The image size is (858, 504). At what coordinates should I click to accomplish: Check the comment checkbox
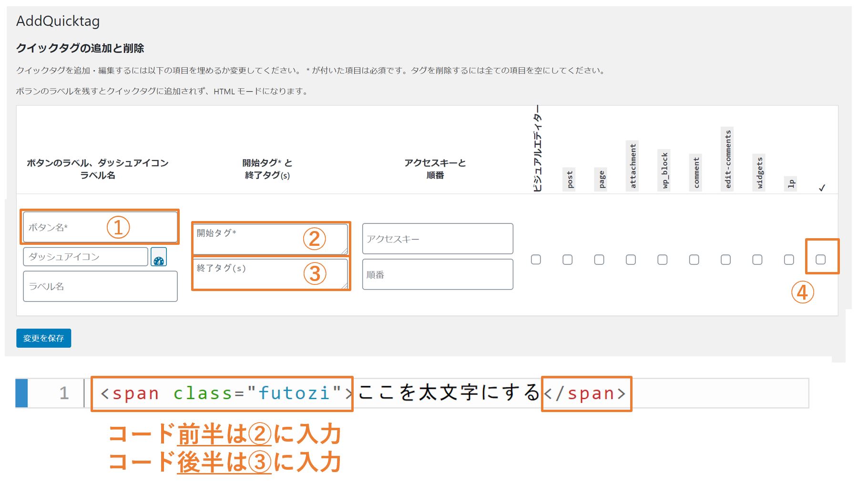(694, 260)
